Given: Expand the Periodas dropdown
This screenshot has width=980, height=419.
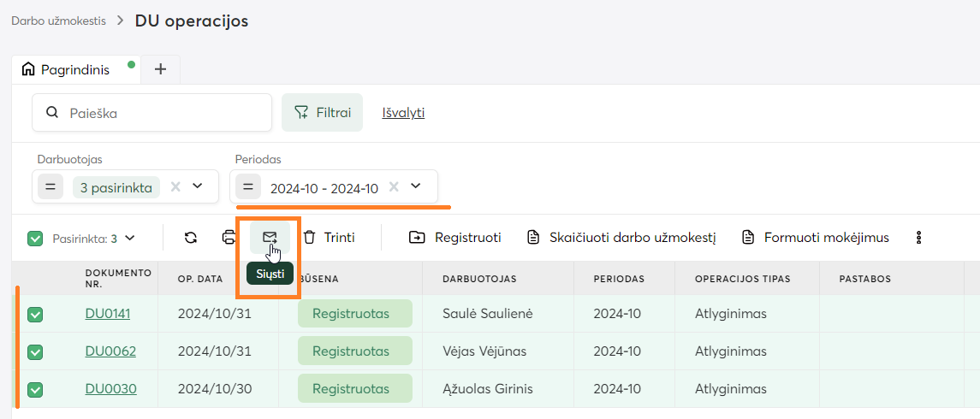Looking at the screenshot, I should coord(416,186).
